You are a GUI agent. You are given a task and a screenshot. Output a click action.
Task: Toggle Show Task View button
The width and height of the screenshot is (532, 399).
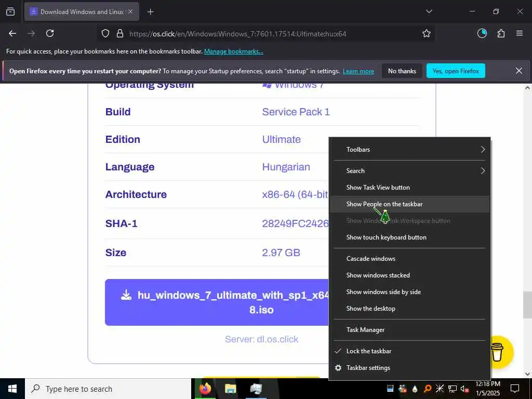coord(410,188)
